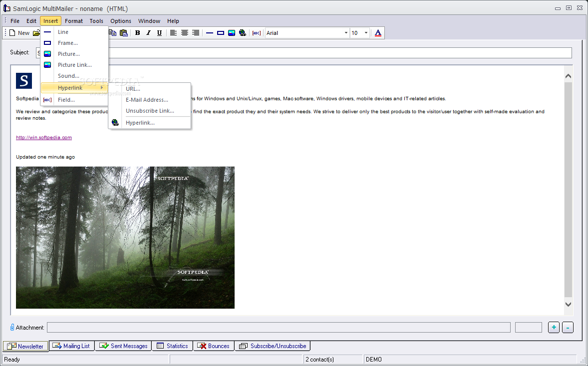
Task: Select the foggy forest picture
Action: click(125, 237)
